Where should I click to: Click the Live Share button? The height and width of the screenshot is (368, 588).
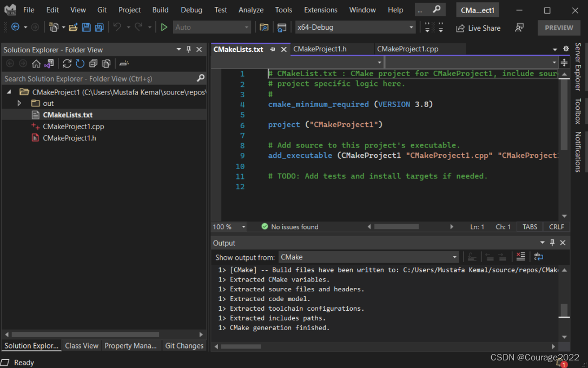[478, 28]
